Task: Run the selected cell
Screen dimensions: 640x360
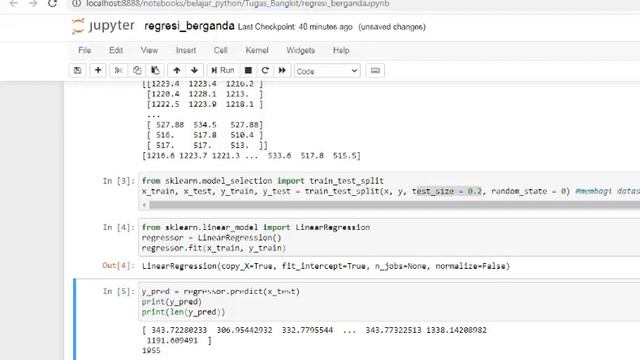Action: [222, 71]
